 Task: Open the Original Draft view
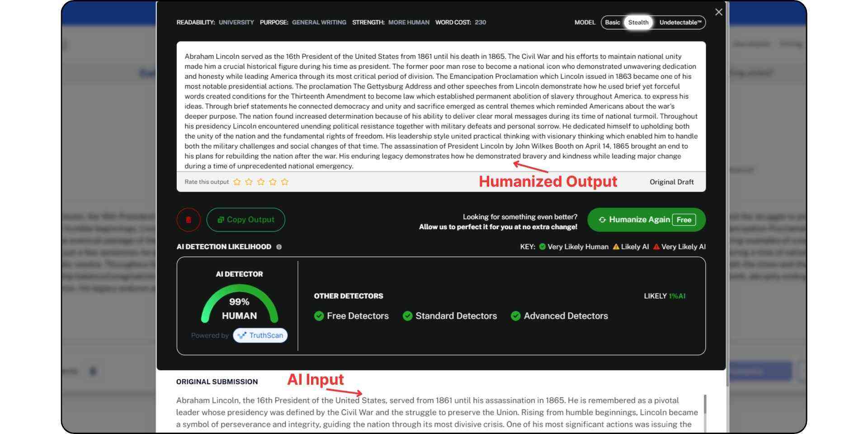point(671,182)
